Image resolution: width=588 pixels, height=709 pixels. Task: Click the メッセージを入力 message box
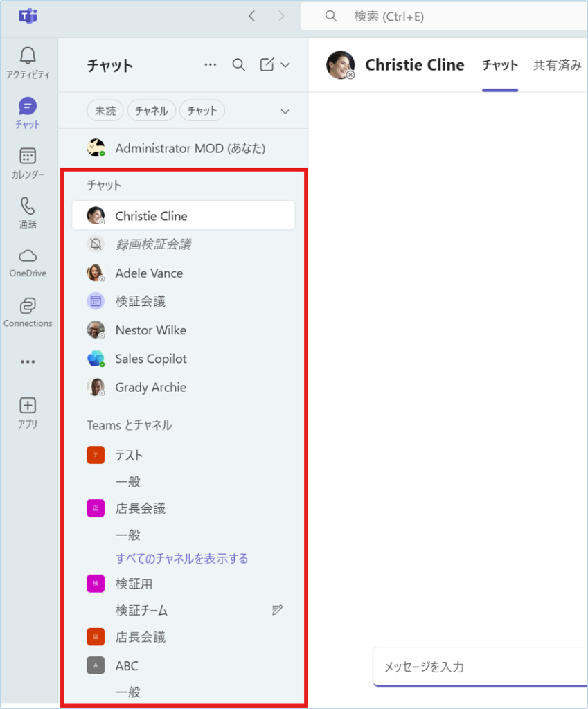coord(481,667)
